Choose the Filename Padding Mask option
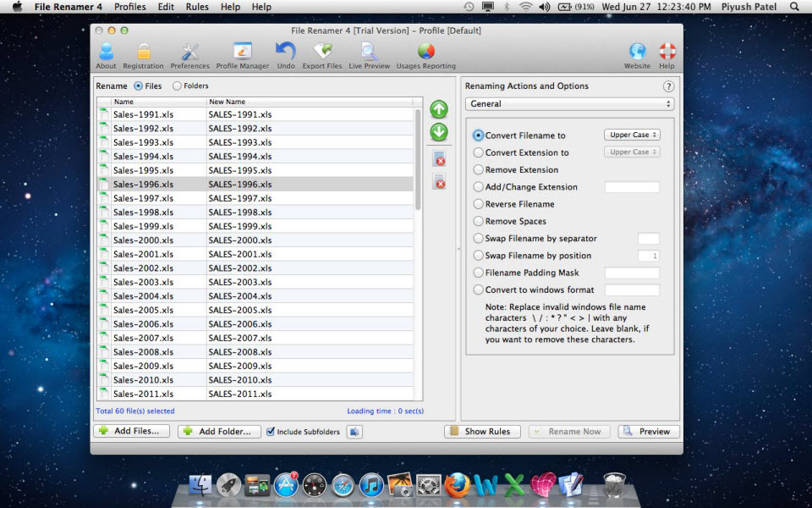Image resolution: width=812 pixels, height=508 pixels. coord(479,273)
